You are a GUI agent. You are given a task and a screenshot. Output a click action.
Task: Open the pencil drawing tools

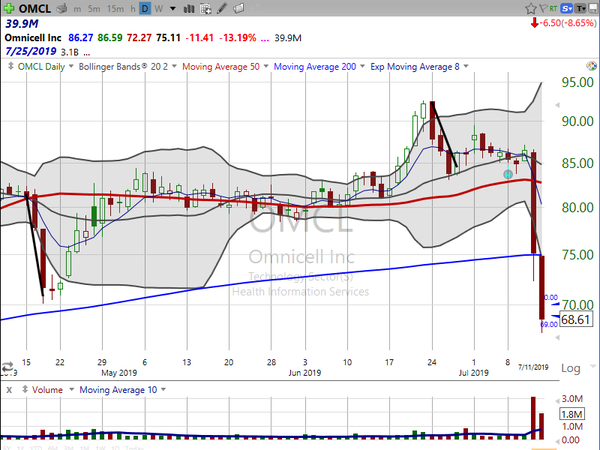[222, 8]
